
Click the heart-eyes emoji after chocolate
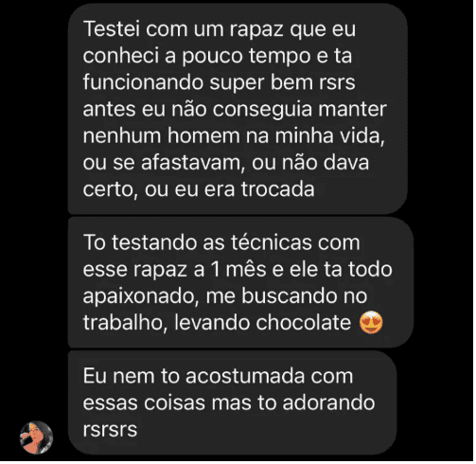point(373,325)
